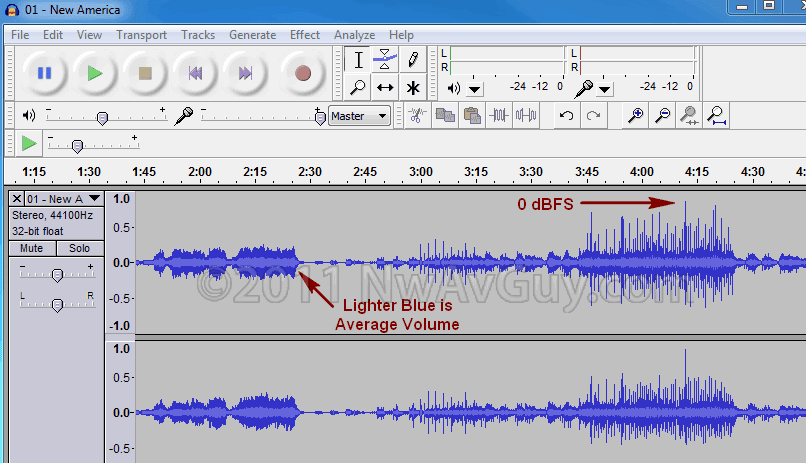Open the File menu
This screenshot has width=806, height=463.
point(20,35)
